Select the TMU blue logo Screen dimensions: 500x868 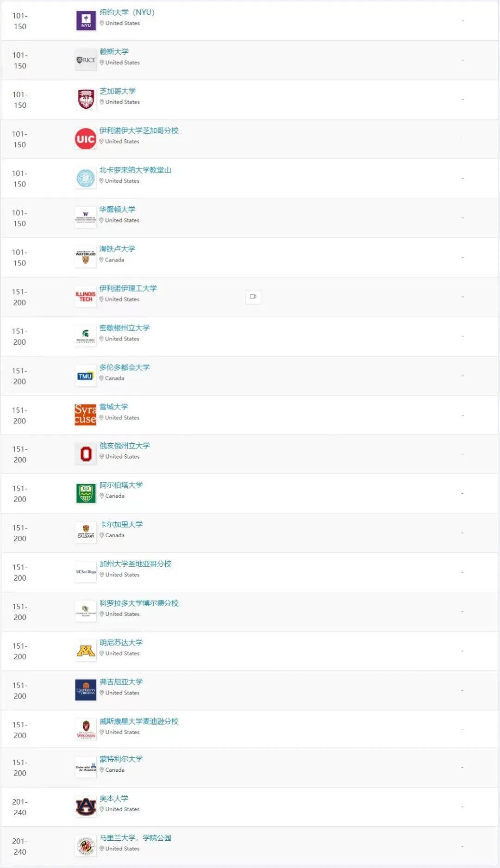(85, 376)
